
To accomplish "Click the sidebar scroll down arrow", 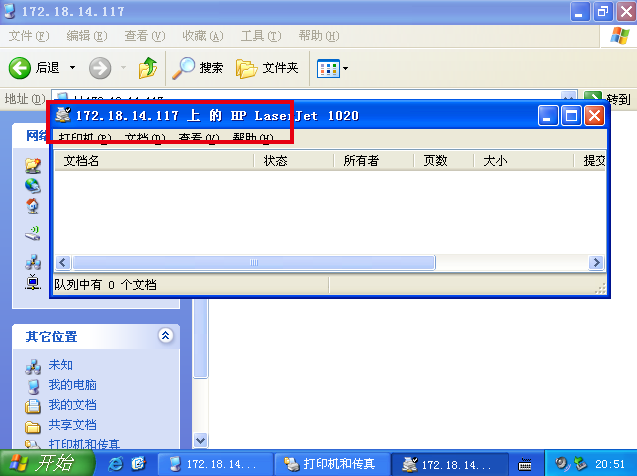I will [201, 440].
